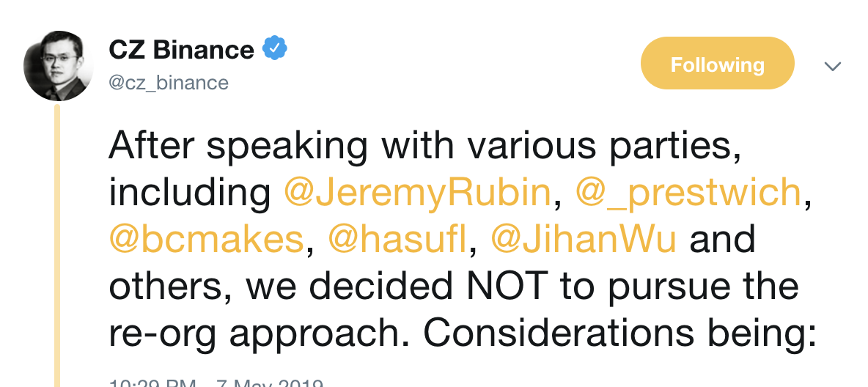Expand the tweet options chevron
Image resolution: width=868 pixels, height=387 pixels.
pos(832,66)
